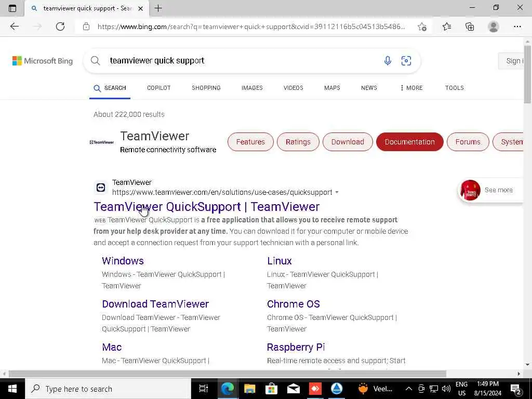Open the Veel... taskbar item

[x=375, y=389]
